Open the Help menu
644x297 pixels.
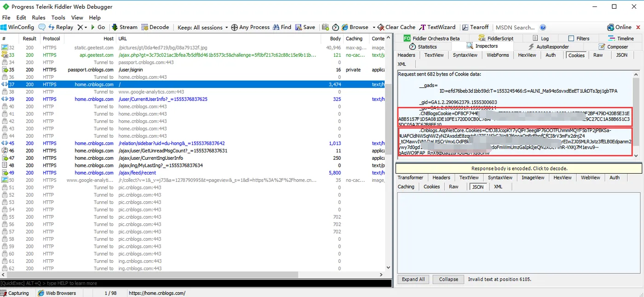point(95,17)
